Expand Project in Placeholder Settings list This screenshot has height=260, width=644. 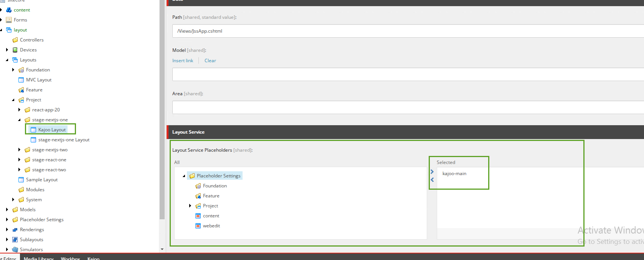[190, 206]
